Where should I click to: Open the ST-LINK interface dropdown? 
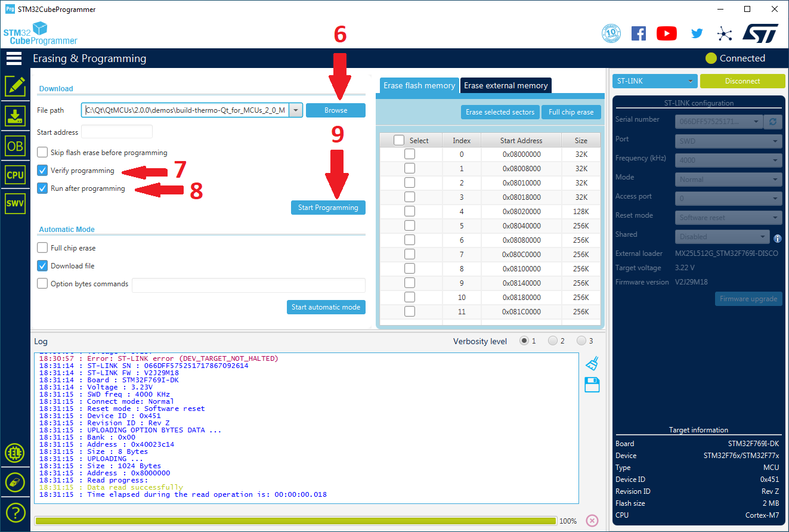[x=655, y=81]
